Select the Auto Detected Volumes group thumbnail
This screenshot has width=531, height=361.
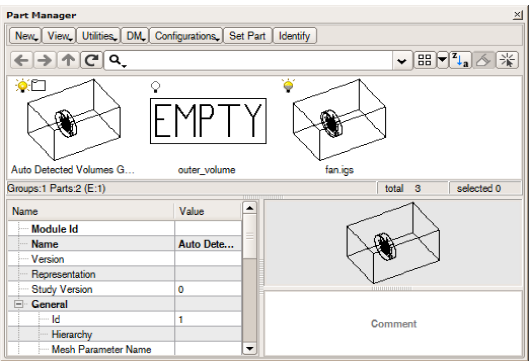click(x=73, y=120)
